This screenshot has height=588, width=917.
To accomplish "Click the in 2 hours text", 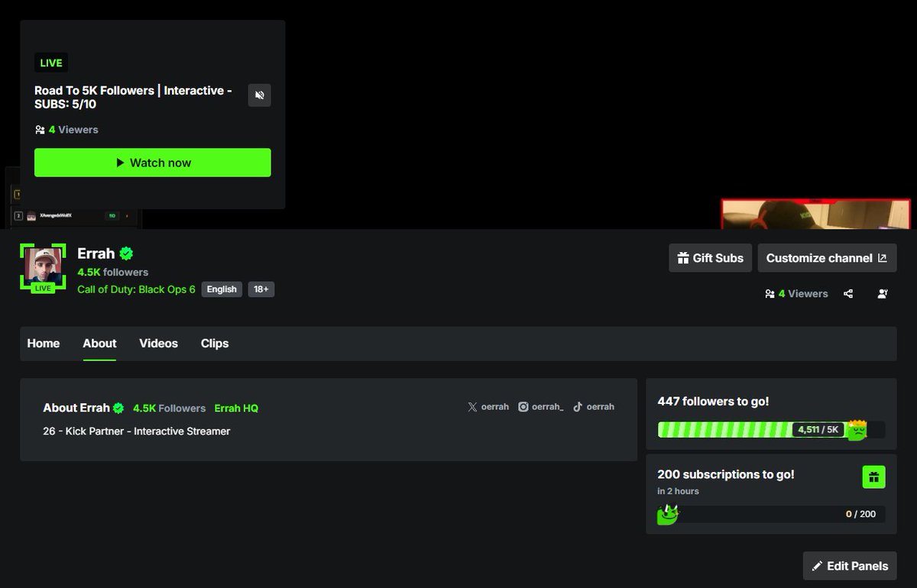I will [678, 491].
